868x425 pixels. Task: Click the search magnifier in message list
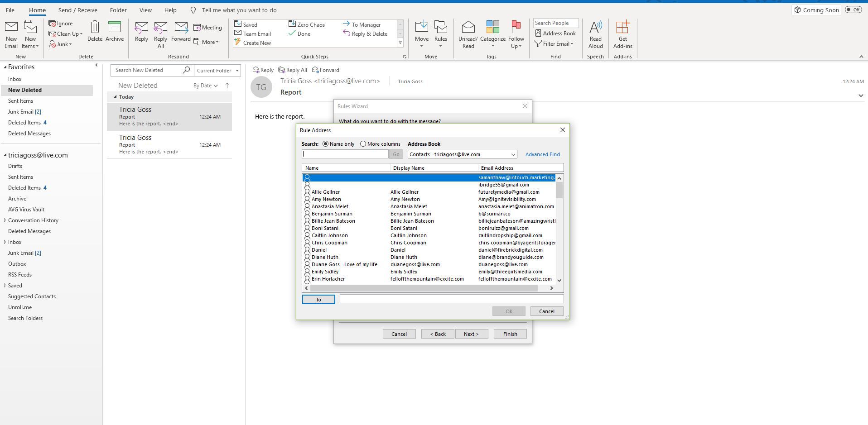click(x=186, y=70)
